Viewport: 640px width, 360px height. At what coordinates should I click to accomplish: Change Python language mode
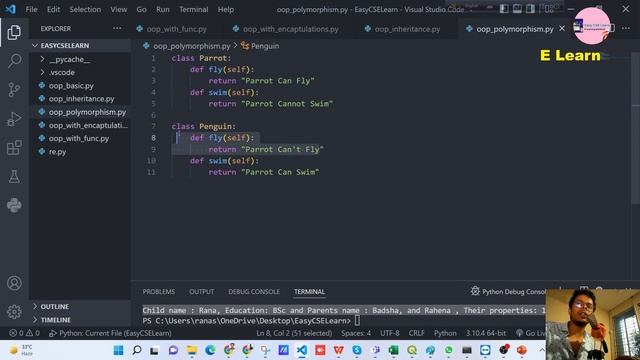click(445, 333)
